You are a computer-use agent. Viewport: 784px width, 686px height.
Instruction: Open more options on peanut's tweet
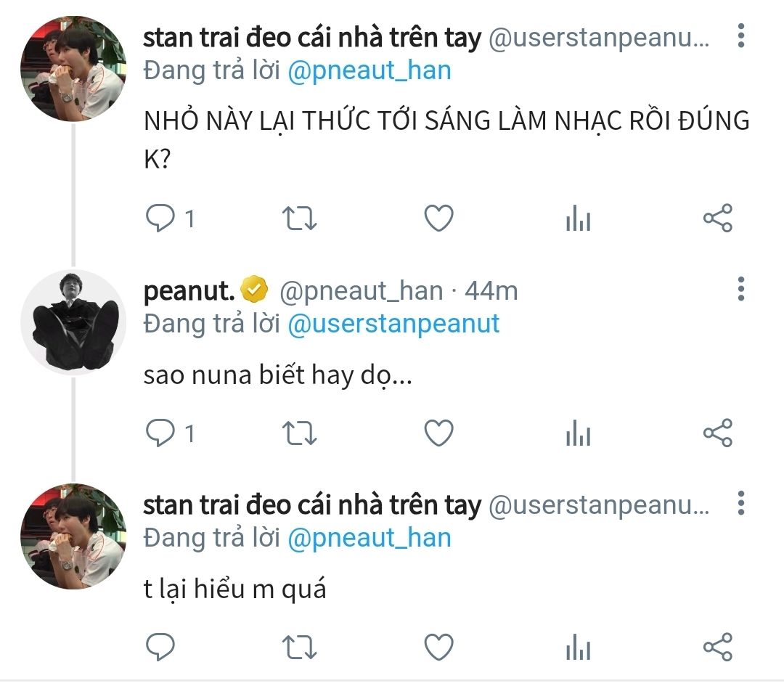point(740,289)
